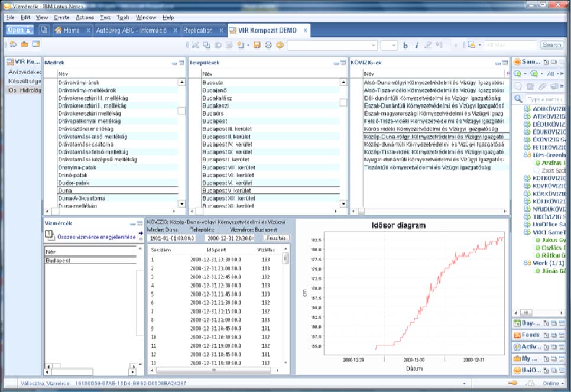Select Budaörs in Települések list

270,114
